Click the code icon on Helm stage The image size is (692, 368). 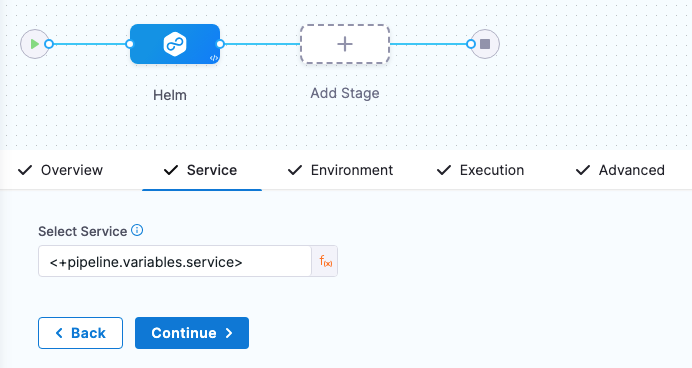(214, 58)
